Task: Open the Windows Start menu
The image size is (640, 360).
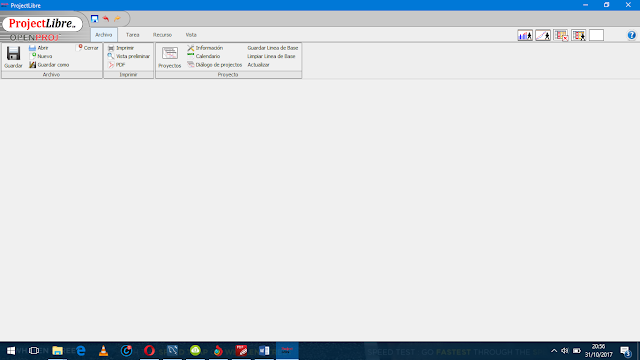Action: pyautogui.click(x=11, y=351)
